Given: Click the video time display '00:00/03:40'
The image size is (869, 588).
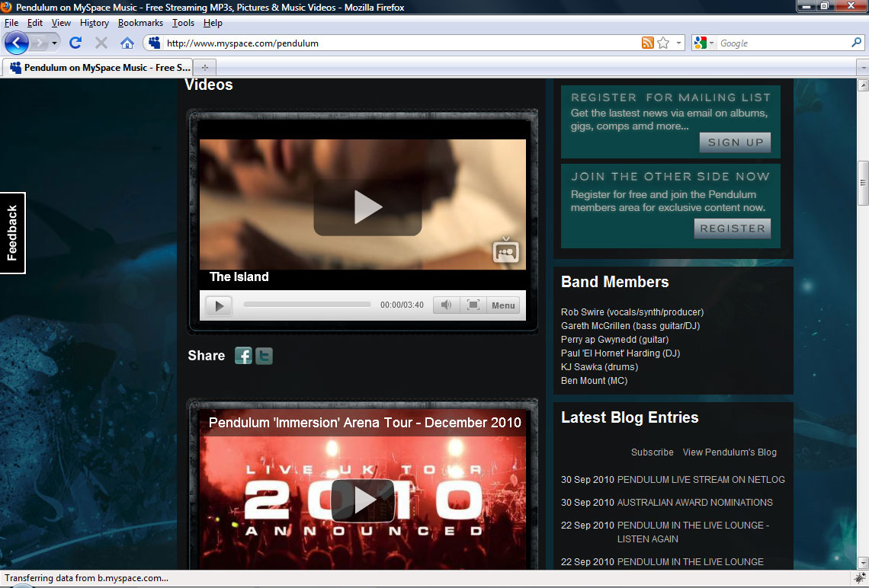Looking at the screenshot, I should [402, 305].
